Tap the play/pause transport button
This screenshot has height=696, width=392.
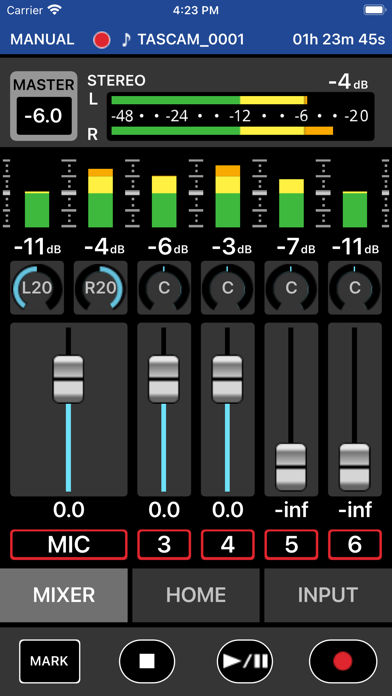pyautogui.click(x=245, y=661)
